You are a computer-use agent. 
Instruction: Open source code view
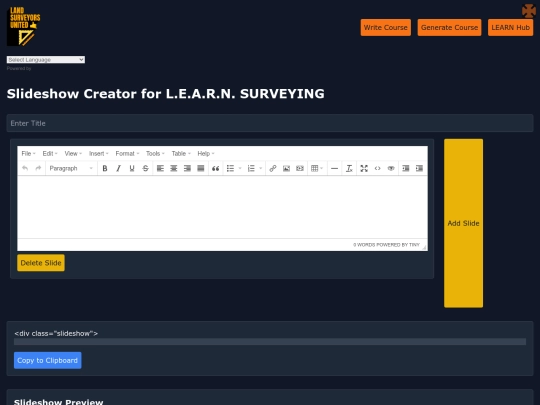pos(377,168)
